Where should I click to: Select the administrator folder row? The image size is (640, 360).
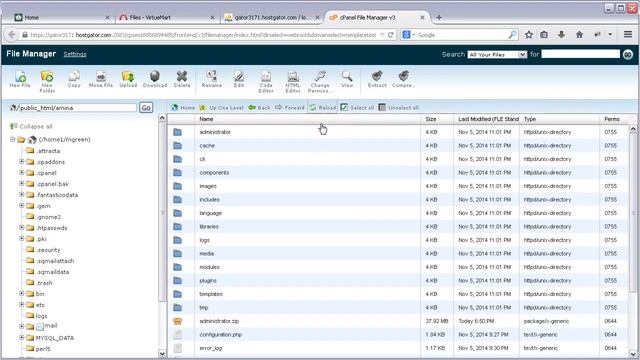[398, 132]
